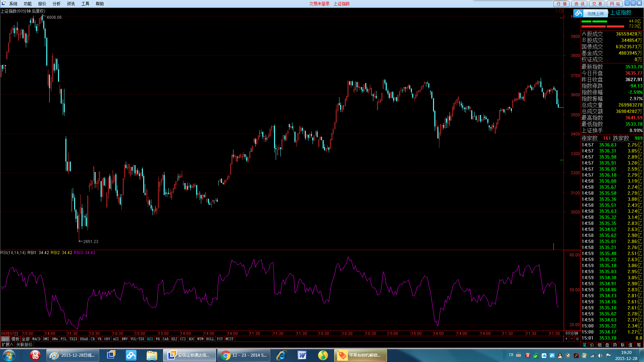644x362 pixels.
Task: Open the 60分钟 period selector
Action: [572, 333]
